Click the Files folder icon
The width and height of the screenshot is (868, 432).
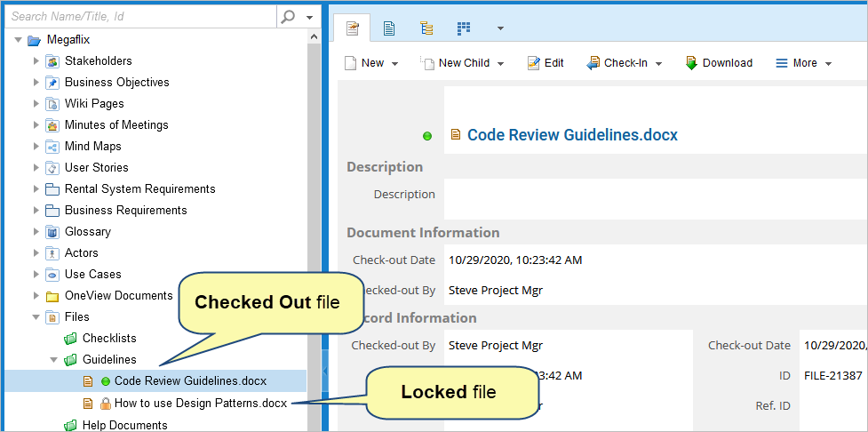coord(52,316)
